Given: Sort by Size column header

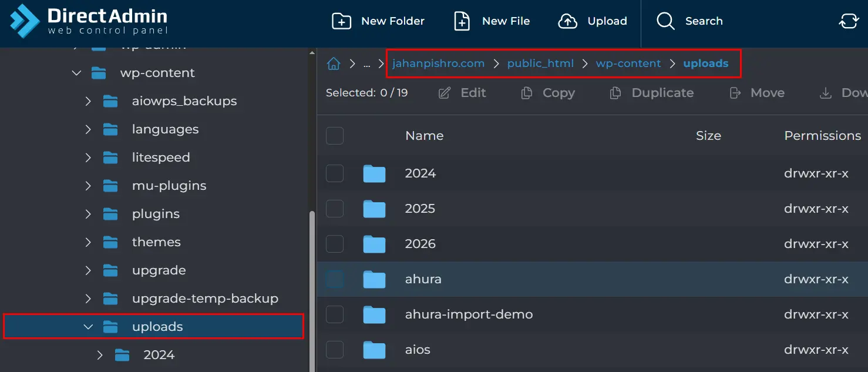Looking at the screenshot, I should [x=708, y=136].
